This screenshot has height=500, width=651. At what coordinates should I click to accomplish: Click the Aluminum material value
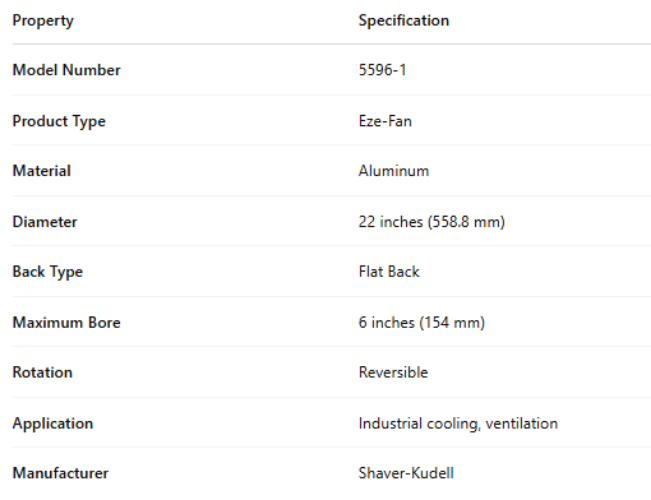(394, 171)
